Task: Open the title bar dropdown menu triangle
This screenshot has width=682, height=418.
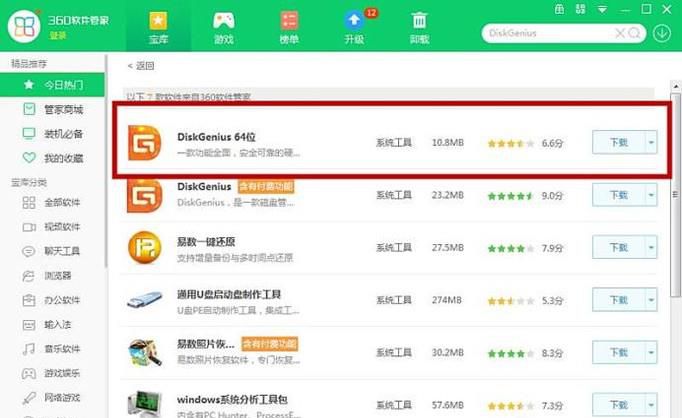Action: pyautogui.click(x=602, y=9)
